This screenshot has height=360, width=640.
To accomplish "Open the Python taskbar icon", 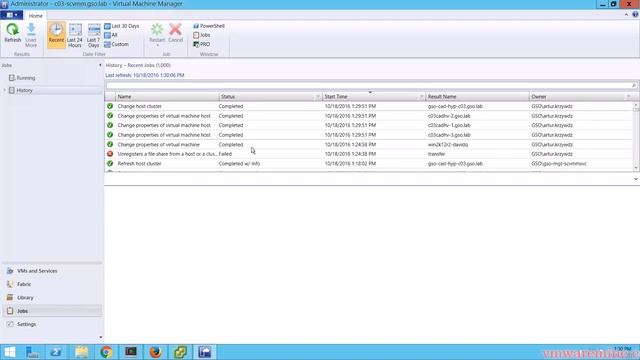I will pyautogui.click(x=180, y=352).
